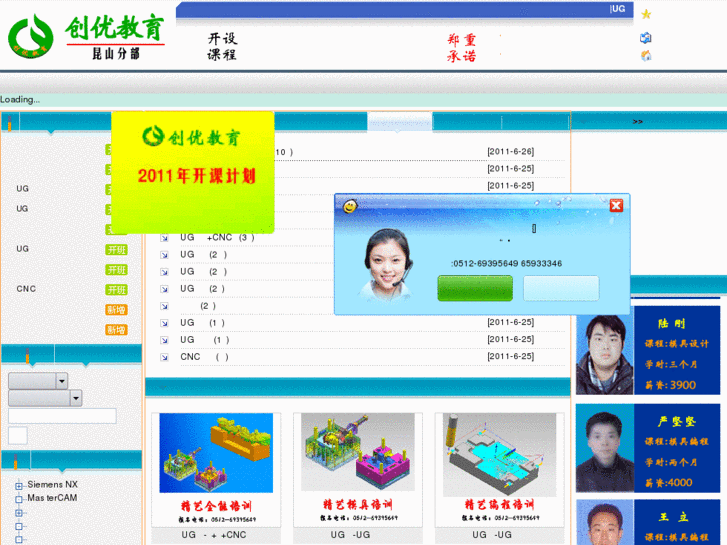This screenshot has height=545, width=727.
Task: Click the smiley face icon in the chat popup
Action: [350, 206]
